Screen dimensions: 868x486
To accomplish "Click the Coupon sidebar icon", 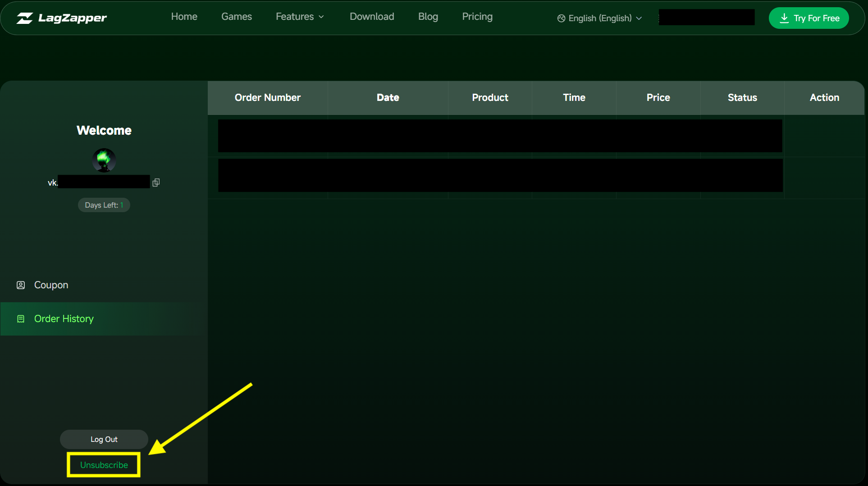I will 21,285.
